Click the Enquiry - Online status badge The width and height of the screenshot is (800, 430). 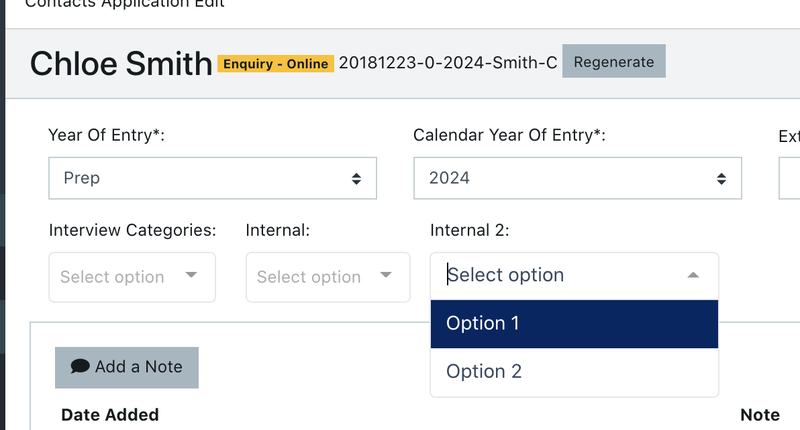pos(275,64)
